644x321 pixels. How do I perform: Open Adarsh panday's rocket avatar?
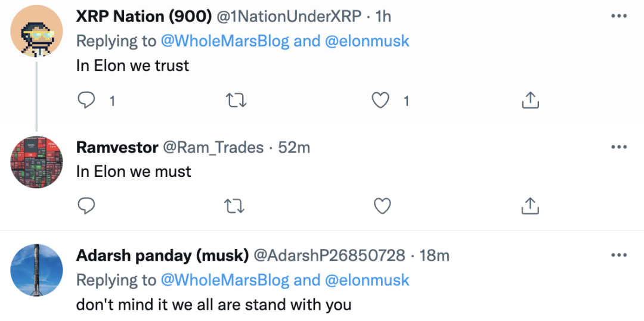[x=36, y=271]
